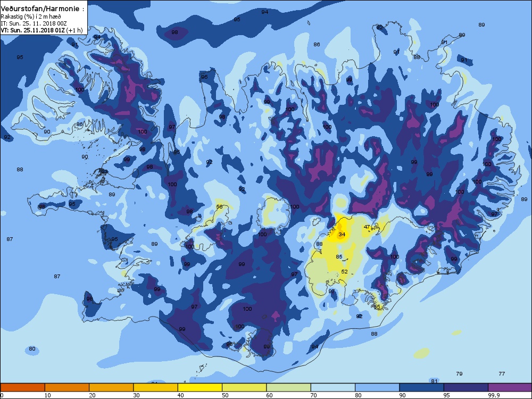Click the orange 10–20 legend swatch
This screenshot has height=399, width=532.
pyautogui.click(x=67, y=387)
